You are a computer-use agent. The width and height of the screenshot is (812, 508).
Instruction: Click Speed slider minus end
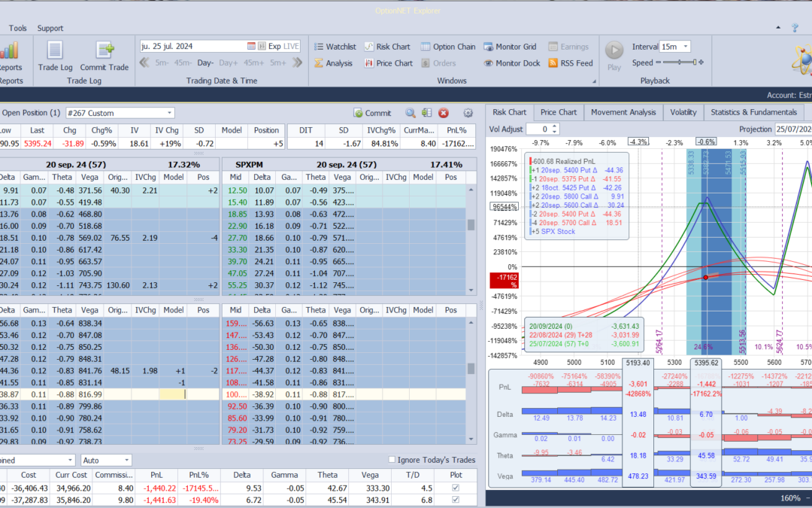[658, 62]
